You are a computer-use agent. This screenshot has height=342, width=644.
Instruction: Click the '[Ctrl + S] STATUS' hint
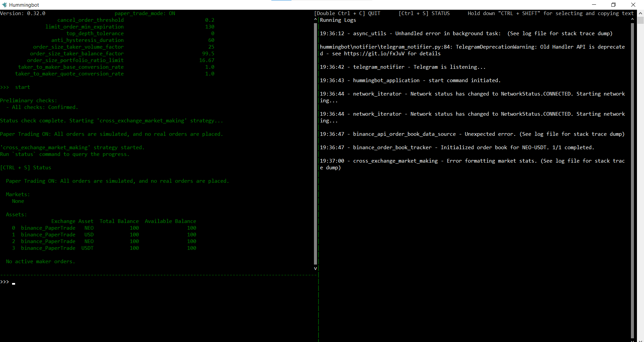[x=424, y=13]
